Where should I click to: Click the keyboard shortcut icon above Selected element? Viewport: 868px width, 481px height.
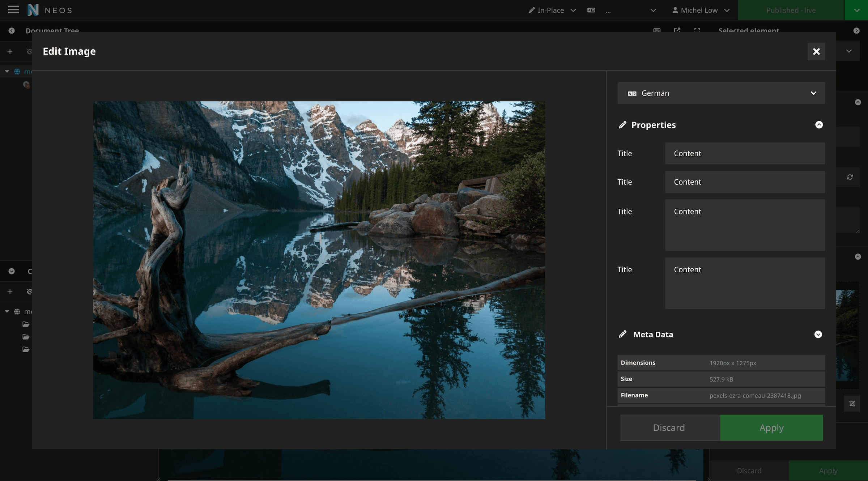click(657, 31)
